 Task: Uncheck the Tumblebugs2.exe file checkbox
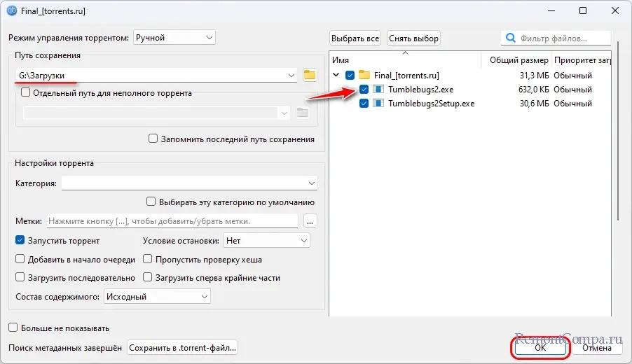(364, 90)
